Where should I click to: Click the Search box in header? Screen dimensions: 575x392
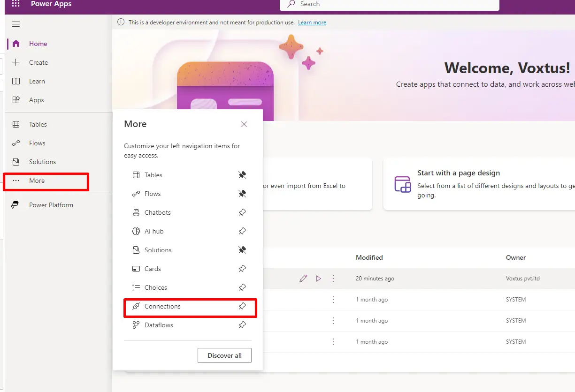click(389, 4)
